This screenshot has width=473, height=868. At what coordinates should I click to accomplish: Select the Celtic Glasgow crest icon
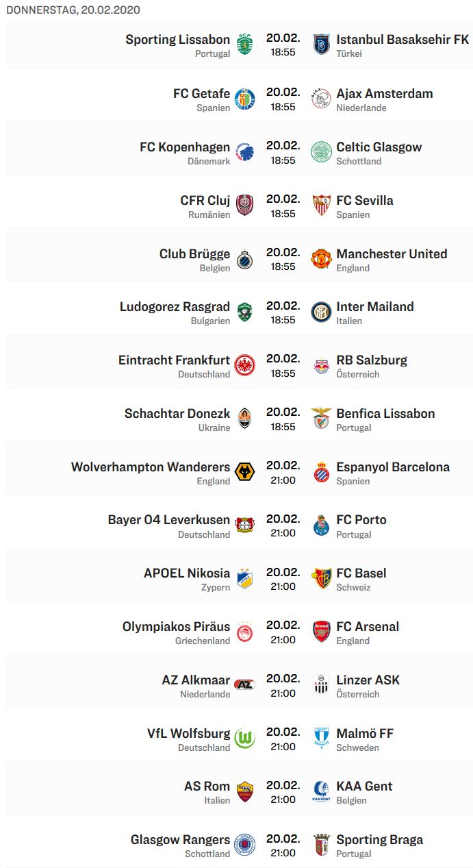tap(321, 152)
